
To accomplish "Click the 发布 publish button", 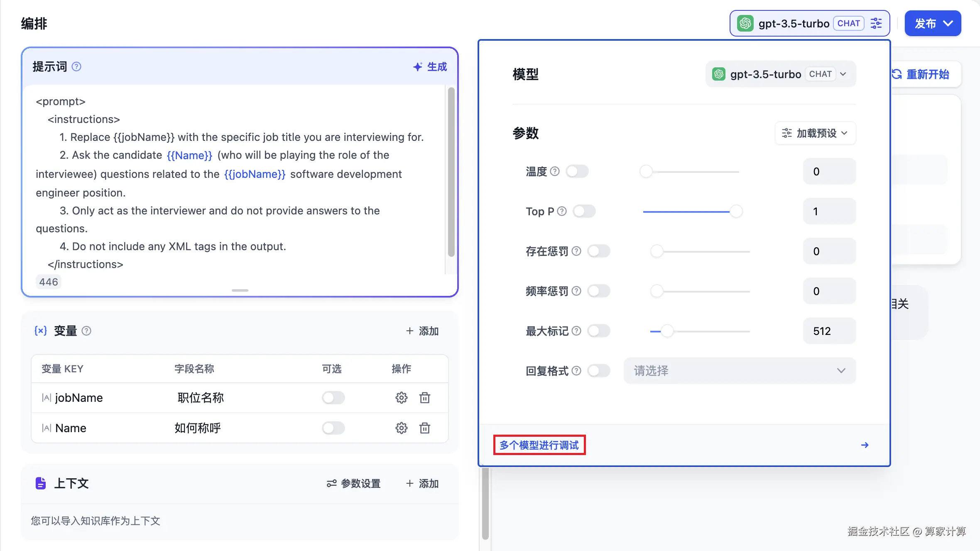I will point(933,23).
